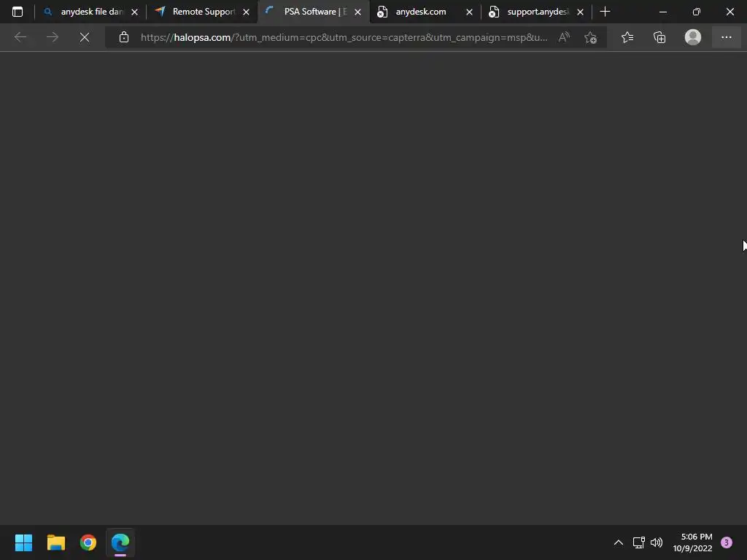Close the support.anydesk tab

pyautogui.click(x=580, y=12)
